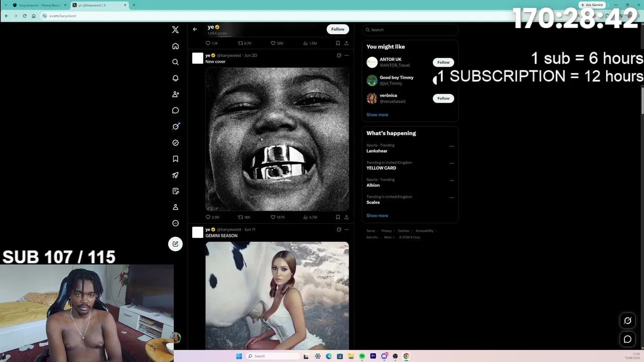644x362 pixels.
Task: Follow ANTOR UK account
Action: 443,62
